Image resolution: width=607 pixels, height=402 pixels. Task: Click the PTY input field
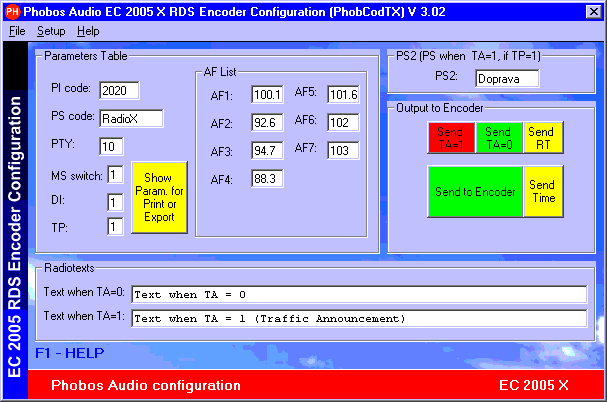click(x=111, y=146)
